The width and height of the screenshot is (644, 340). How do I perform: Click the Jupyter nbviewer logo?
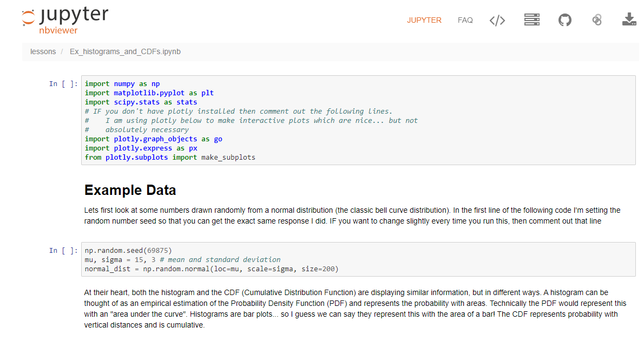pos(65,21)
